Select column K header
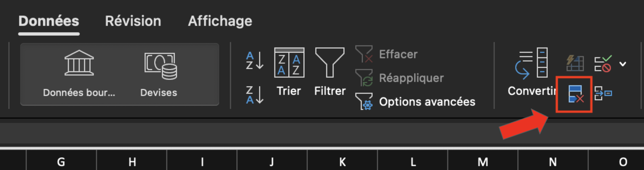The width and height of the screenshot is (644, 170). (342, 161)
